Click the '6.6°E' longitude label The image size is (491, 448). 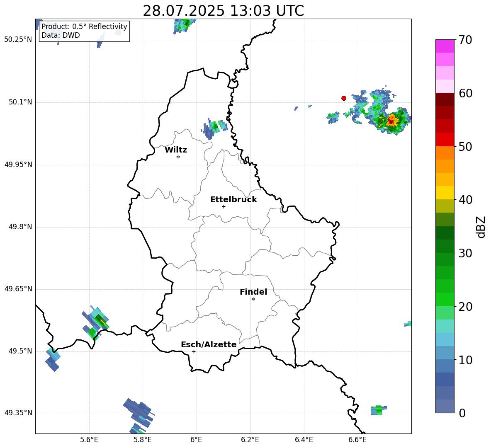pyautogui.click(x=357, y=440)
